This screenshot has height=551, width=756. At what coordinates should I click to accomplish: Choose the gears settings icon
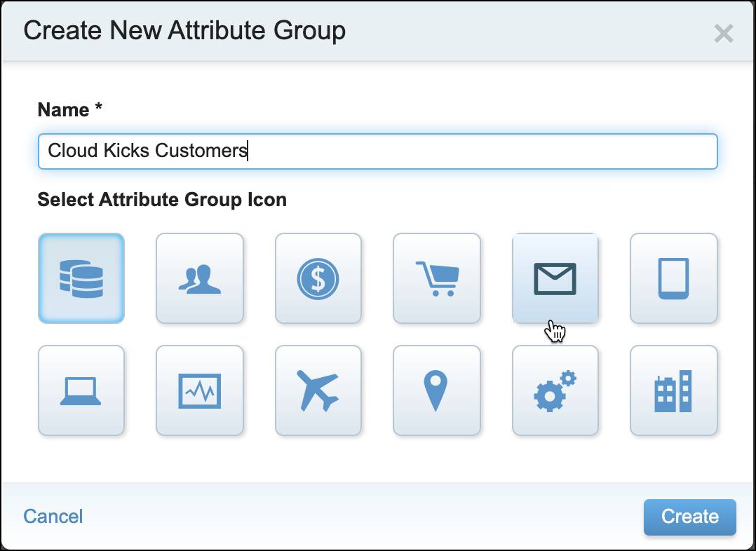[555, 390]
